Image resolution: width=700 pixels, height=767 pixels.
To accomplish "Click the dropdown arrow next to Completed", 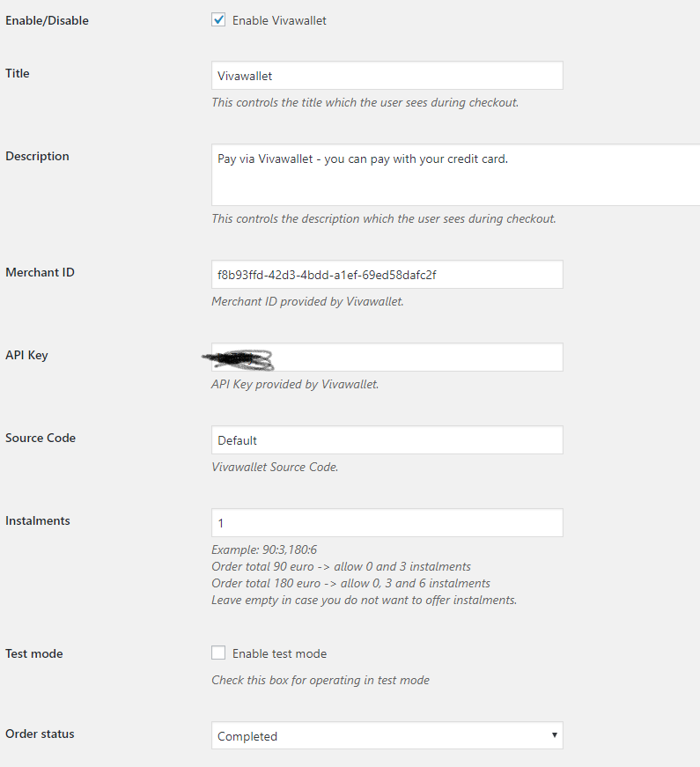I will coord(554,735).
